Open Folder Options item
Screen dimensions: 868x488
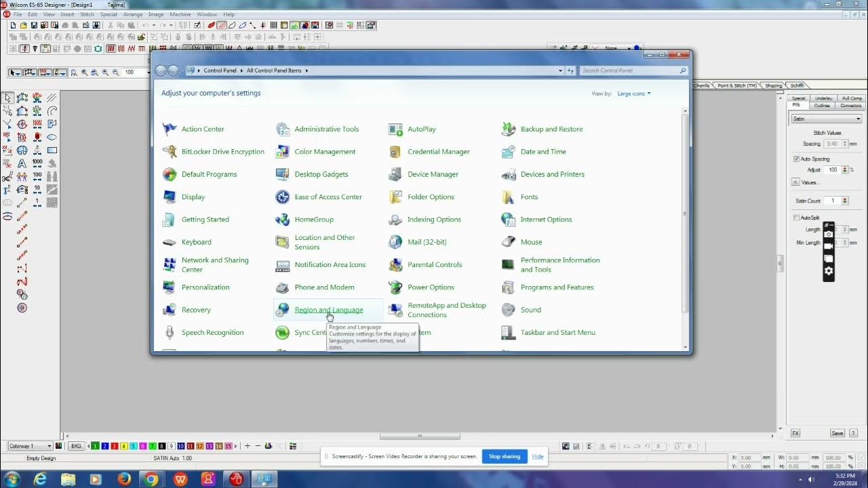coord(431,197)
